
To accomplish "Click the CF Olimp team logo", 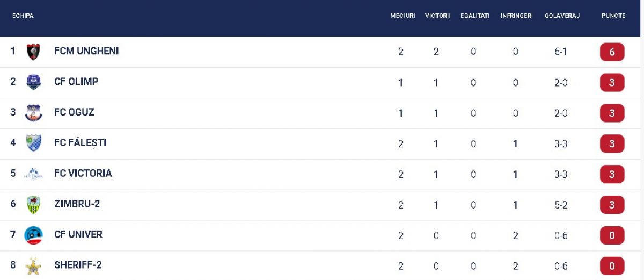I will coord(33,82).
